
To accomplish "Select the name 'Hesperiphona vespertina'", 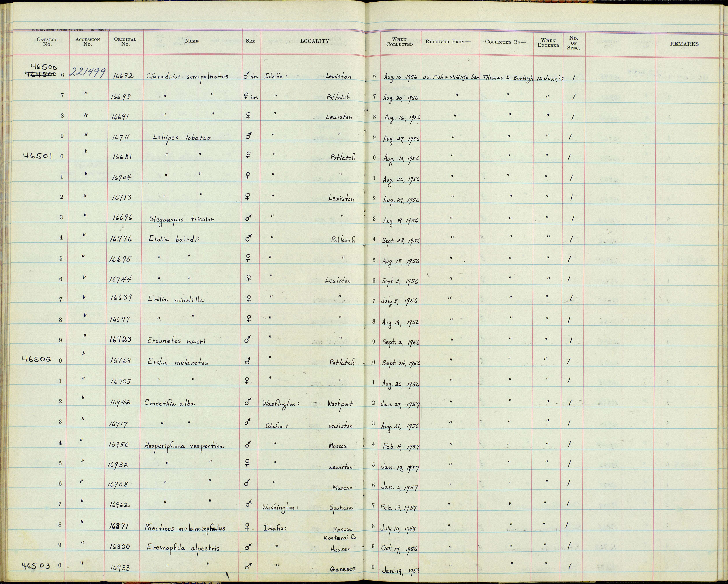I will 184,446.
